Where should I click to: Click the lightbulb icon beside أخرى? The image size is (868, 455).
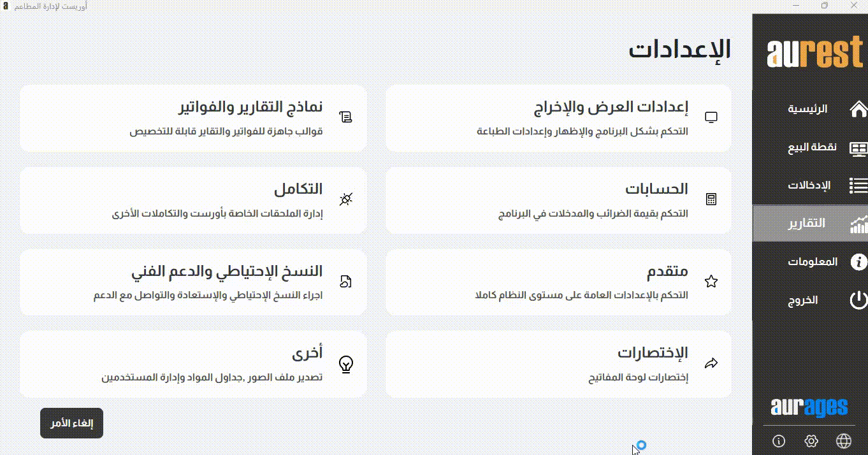coord(346,364)
